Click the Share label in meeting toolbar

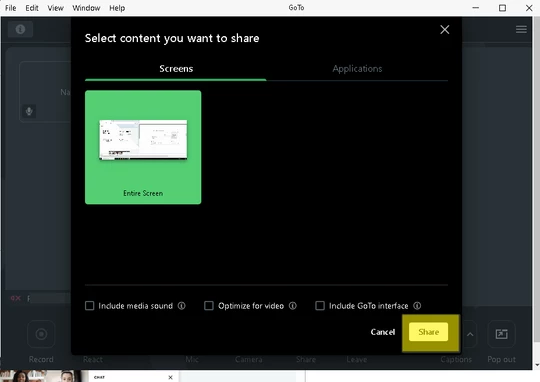306,359
